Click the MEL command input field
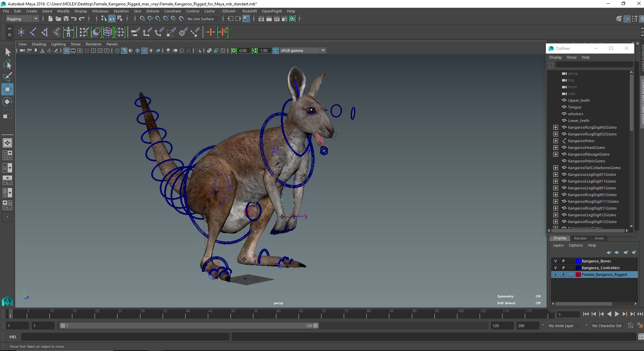Screen dimensions: 644x351 click(x=125, y=337)
